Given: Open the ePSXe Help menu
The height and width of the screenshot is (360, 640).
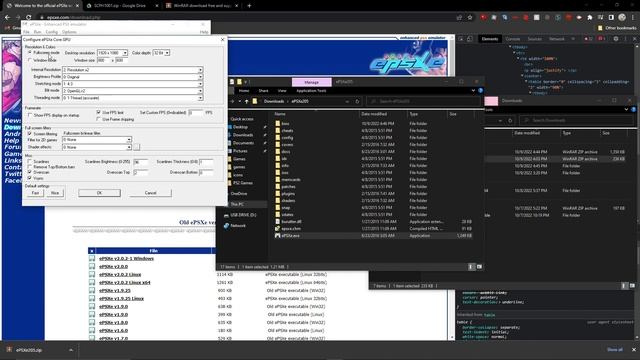Looking at the screenshot, I should 204,32.
